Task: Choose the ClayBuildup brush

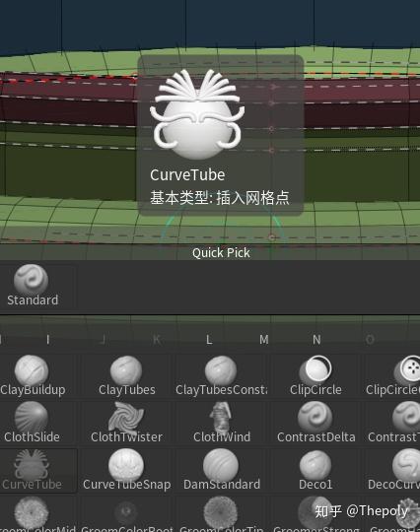Action: click(x=33, y=375)
